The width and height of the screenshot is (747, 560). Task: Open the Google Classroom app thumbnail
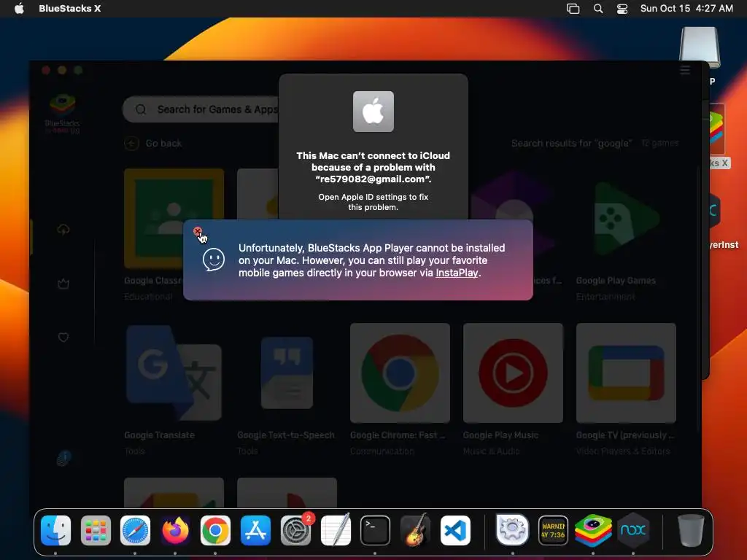(x=174, y=219)
